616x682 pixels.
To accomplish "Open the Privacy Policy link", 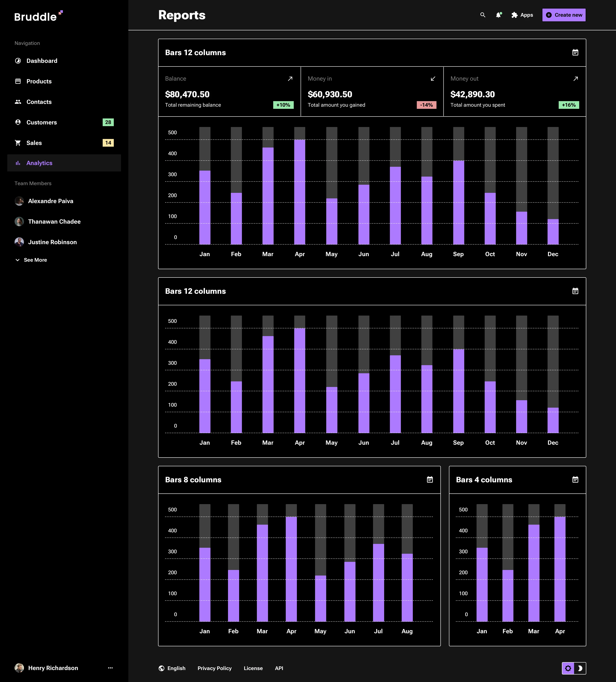I will click(x=215, y=668).
